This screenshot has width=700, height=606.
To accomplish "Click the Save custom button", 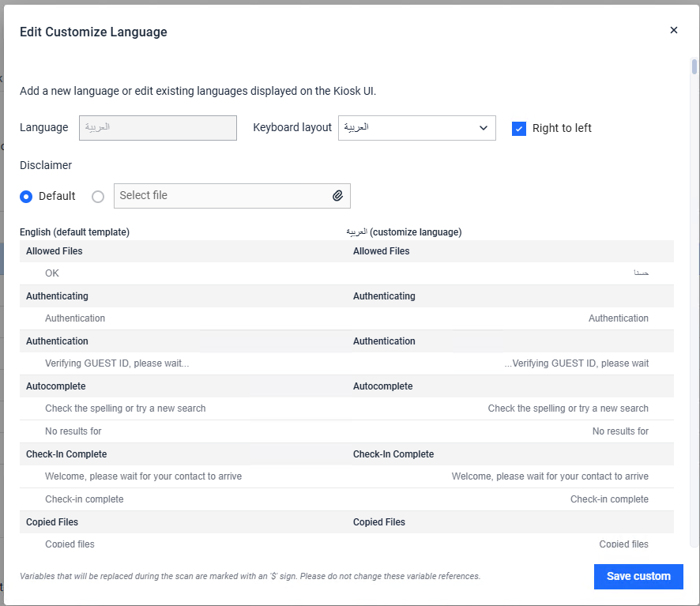I will [638, 576].
